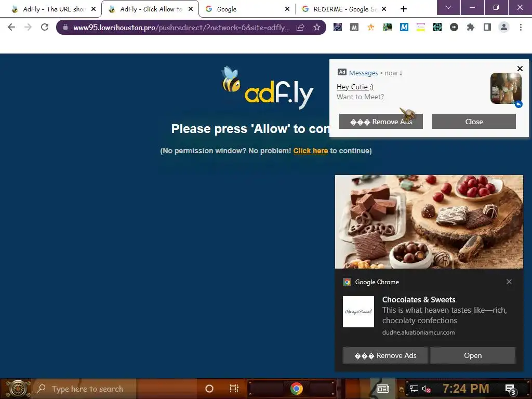Click the Chrome taskbar icon
Image resolution: width=532 pixels, height=399 pixels.
pos(296,389)
